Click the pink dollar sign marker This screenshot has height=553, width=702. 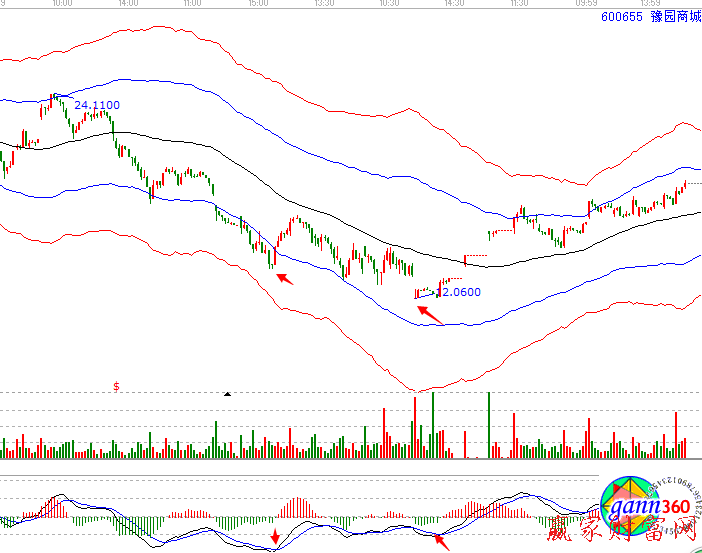click(x=117, y=385)
